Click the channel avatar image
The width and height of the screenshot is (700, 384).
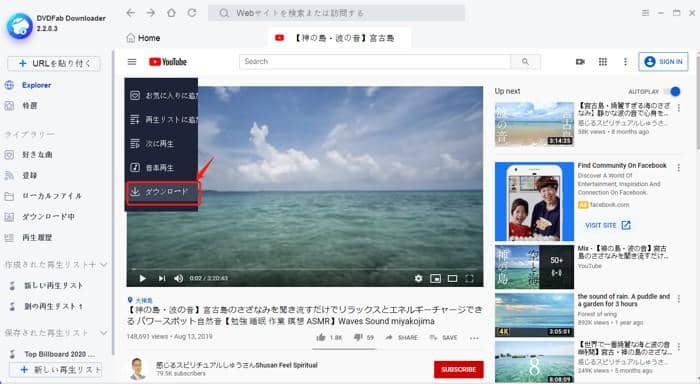(x=138, y=369)
